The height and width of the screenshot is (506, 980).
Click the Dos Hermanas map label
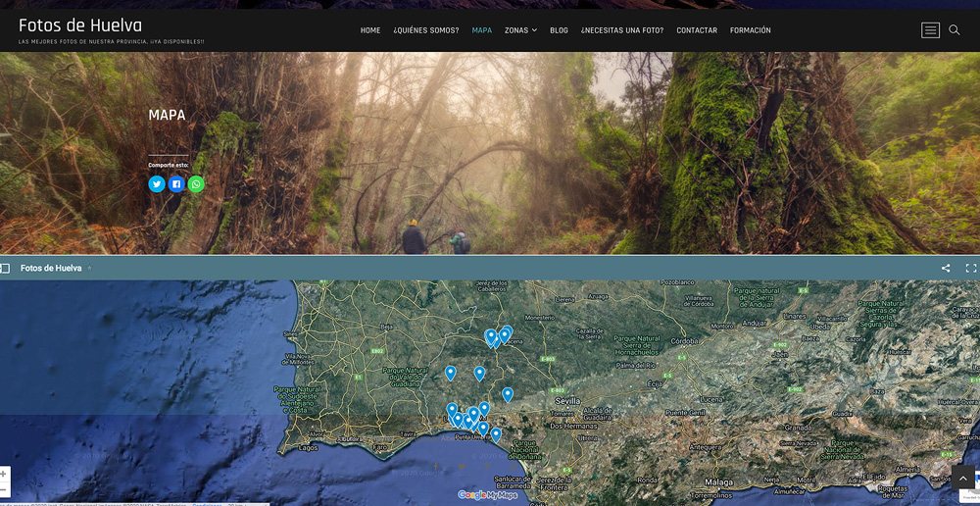coord(572,426)
